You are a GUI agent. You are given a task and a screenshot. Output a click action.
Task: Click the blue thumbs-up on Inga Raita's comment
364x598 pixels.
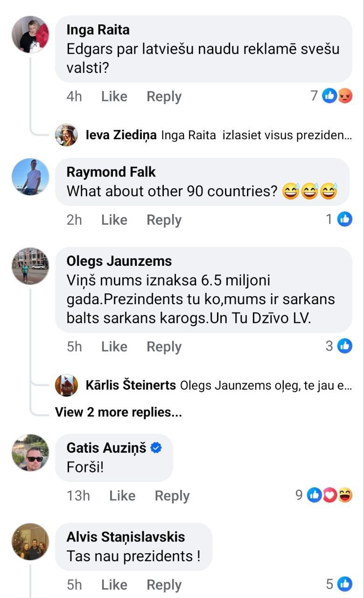(329, 96)
